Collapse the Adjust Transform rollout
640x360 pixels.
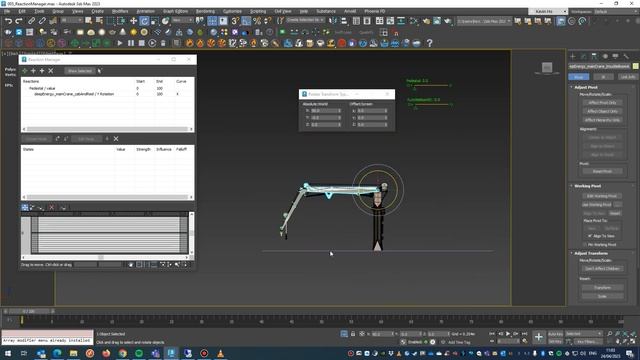tap(591, 253)
